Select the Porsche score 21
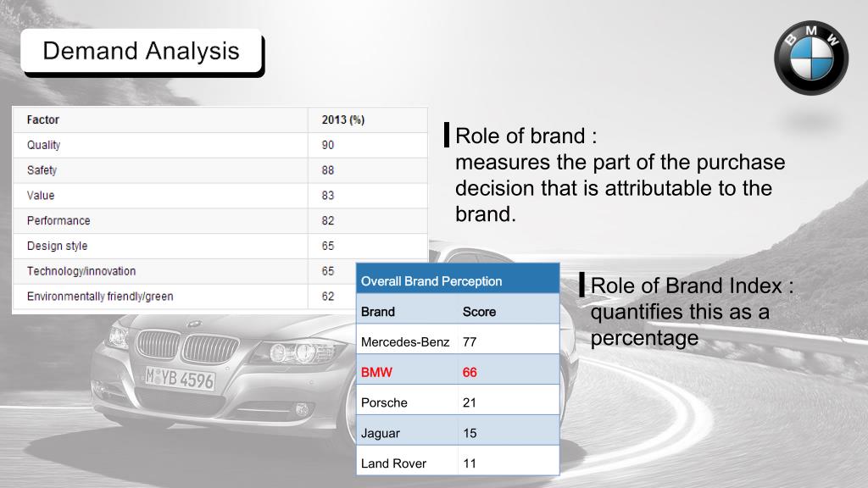868x488 pixels. pos(509,400)
